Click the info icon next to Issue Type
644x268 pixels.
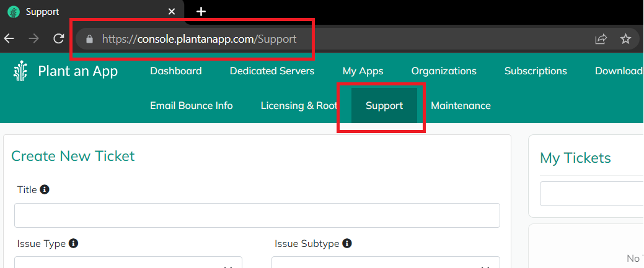pos(74,243)
